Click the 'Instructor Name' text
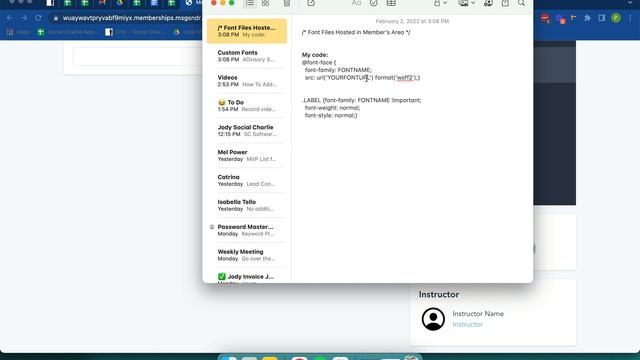640x360 pixels. pyautogui.click(x=478, y=313)
